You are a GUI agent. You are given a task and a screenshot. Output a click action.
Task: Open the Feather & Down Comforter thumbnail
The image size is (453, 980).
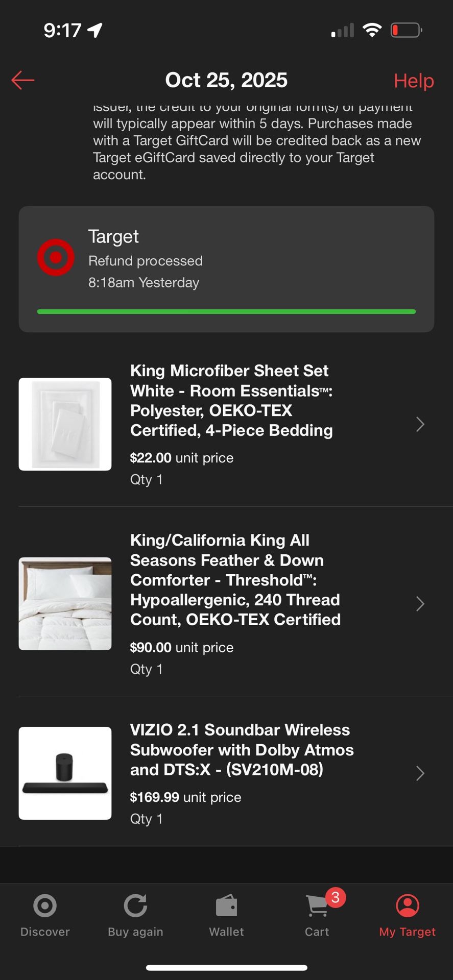tap(65, 604)
